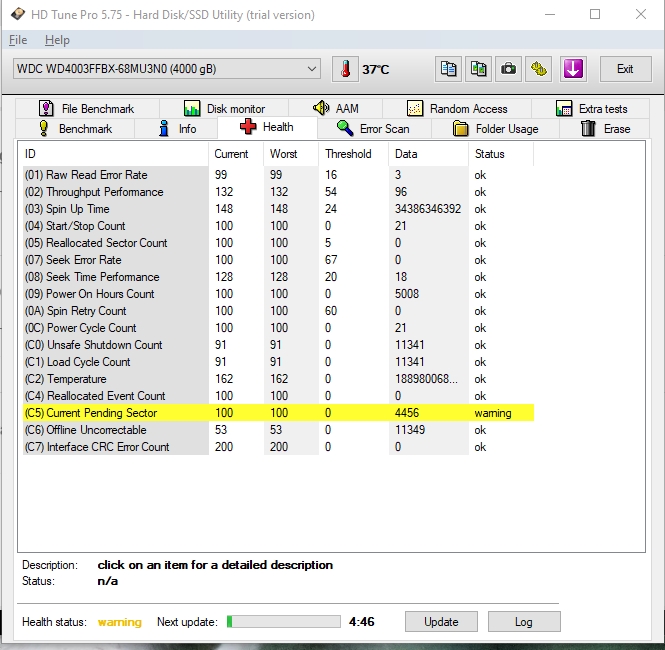The width and height of the screenshot is (665, 650).
Task: Select the (02) Throughput Performance row
Action: (x=278, y=192)
